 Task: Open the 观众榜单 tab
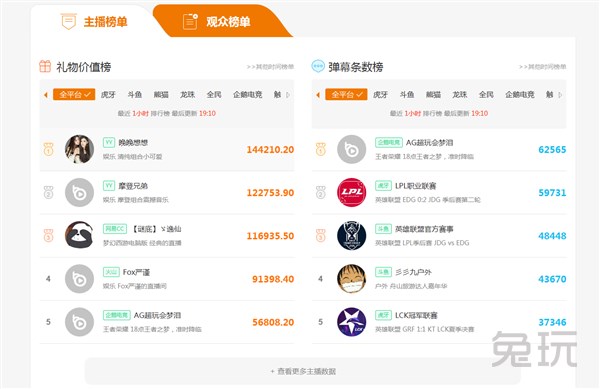[216, 21]
